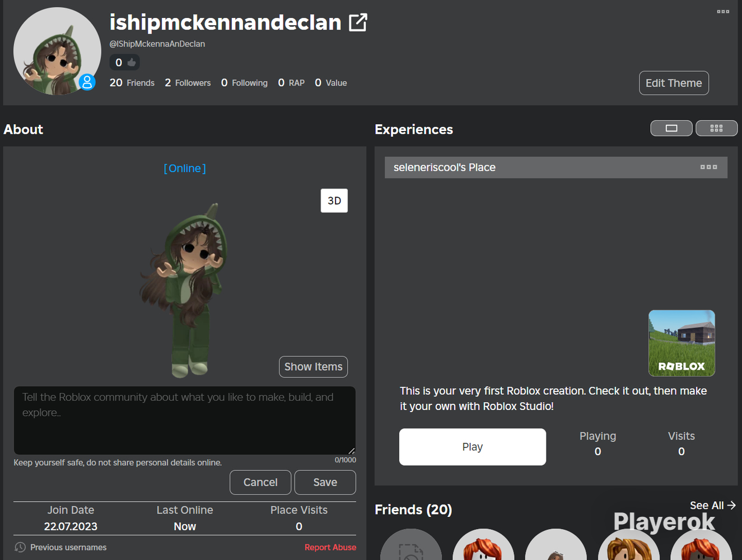Click the ishipmckennandeclan display name heading
The width and height of the screenshot is (742, 560).
pyautogui.click(x=226, y=22)
